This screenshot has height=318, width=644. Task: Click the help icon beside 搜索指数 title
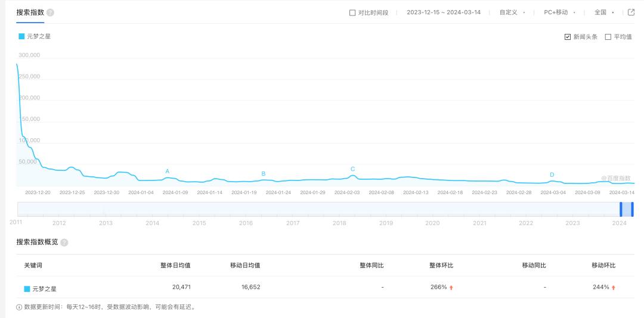50,13
